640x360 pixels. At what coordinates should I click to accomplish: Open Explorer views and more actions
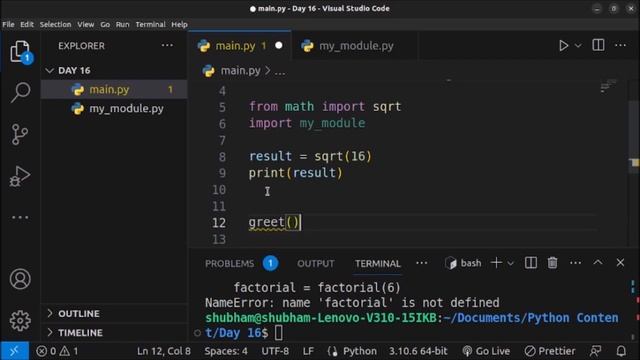click(x=167, y=45)
